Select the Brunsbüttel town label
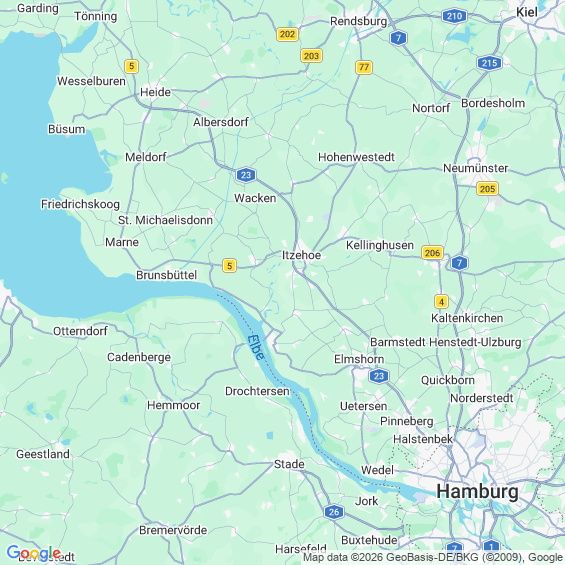 click(x=166, y=275)
